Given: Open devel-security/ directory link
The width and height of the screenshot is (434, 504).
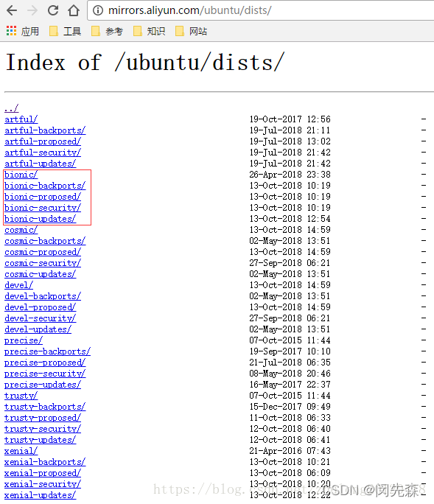Looking at the screenshot, I should 41,318.
